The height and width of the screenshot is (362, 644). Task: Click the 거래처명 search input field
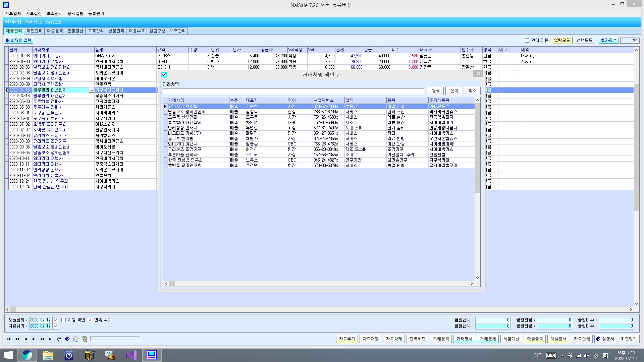293,91
